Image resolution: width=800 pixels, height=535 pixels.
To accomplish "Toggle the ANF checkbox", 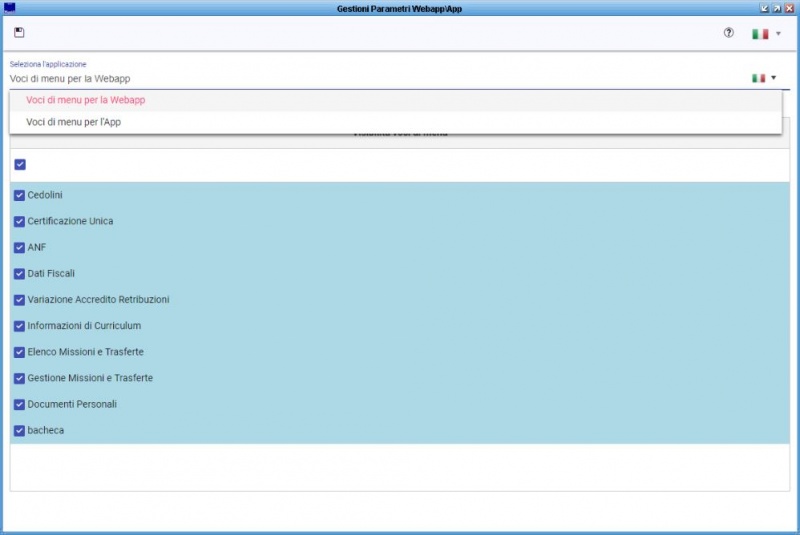I will (19, 248).
